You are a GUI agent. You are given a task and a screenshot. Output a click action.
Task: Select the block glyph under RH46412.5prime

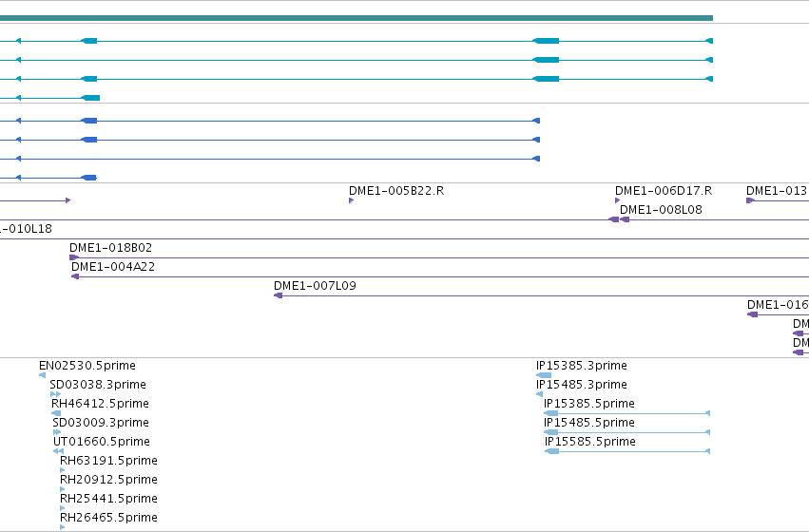pos(56,413)
